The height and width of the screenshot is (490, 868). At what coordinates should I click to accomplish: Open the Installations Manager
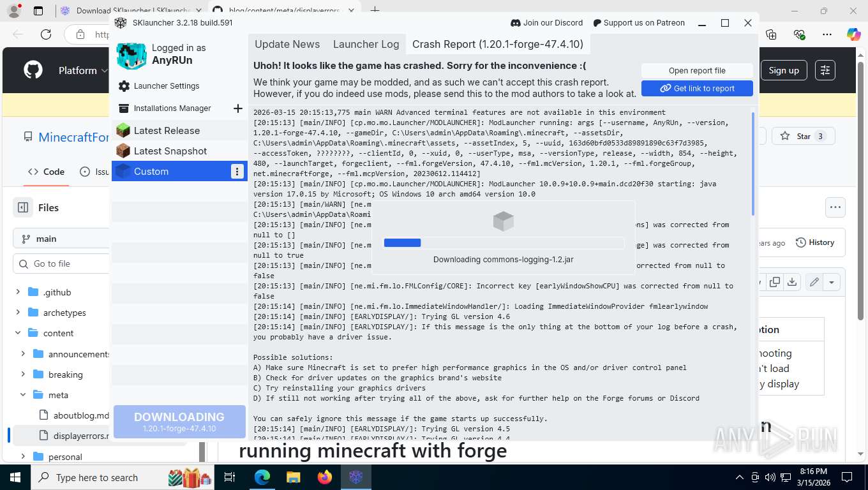click(172, 108)
